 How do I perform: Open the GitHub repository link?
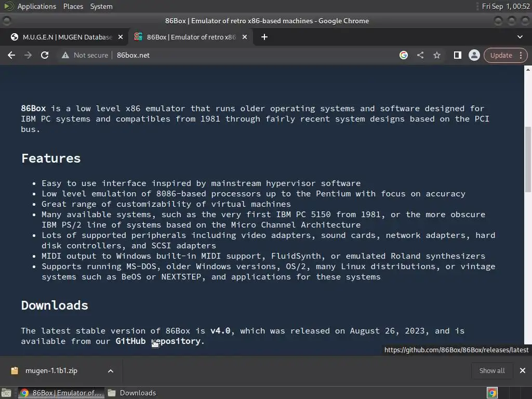[x=158, y=341]
